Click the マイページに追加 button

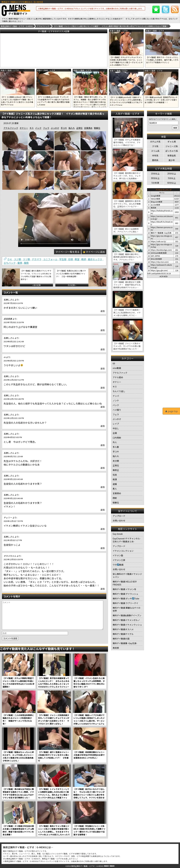[94, 252]
